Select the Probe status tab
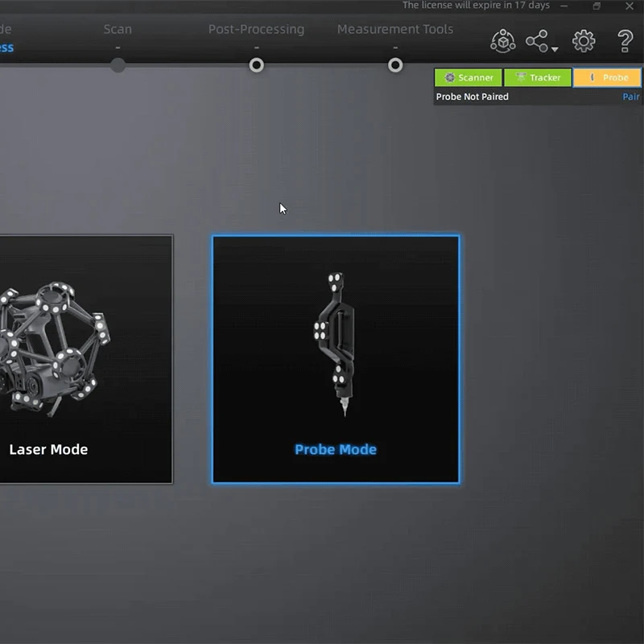The image size is (644, 644). coord(607,77)
